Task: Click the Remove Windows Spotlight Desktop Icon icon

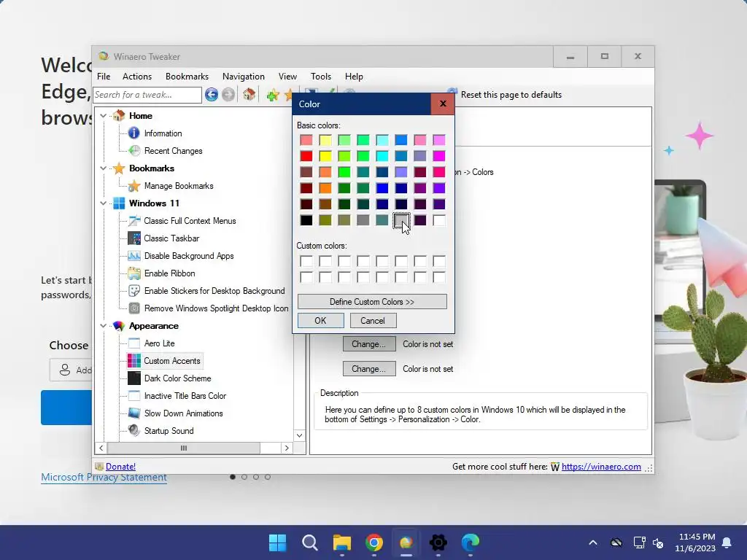Action: (x=134, y=308)
